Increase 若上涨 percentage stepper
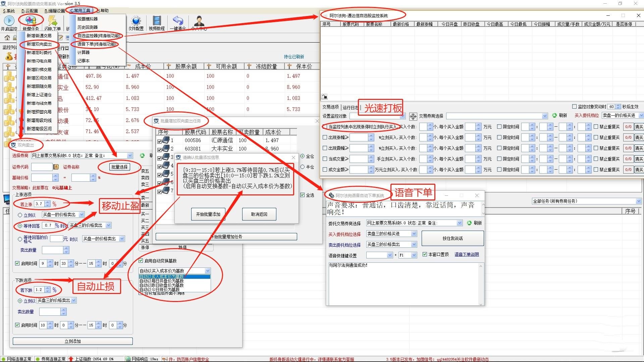 (x=48, y=202)
